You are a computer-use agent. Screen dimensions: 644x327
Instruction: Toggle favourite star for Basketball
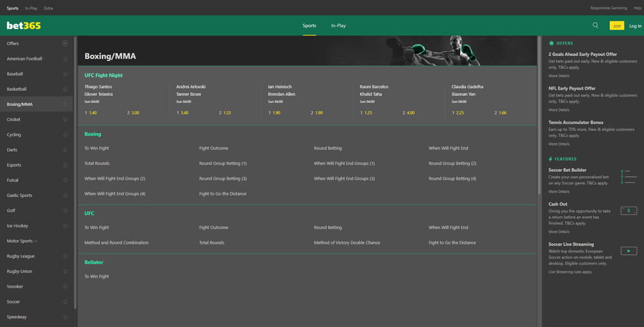pos(65,89)
